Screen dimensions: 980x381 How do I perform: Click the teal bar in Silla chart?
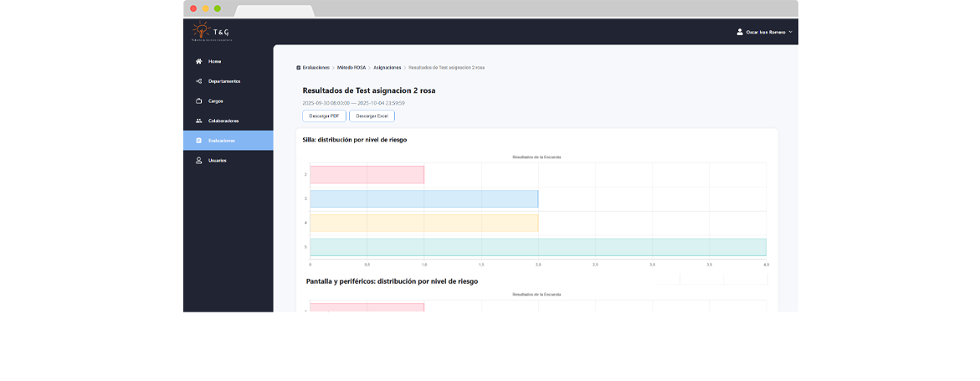pyautogui.click(x=537, y=247)
